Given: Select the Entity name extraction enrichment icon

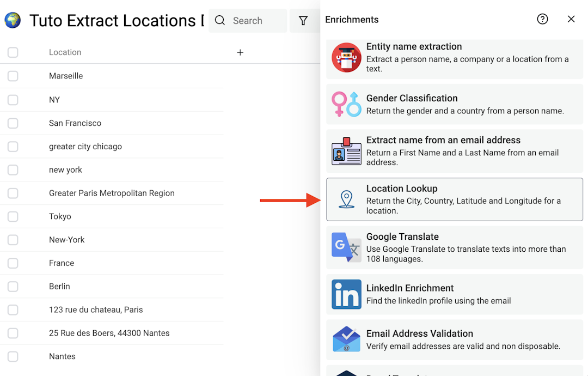Looking at the screenshot, I should (347, 57).
